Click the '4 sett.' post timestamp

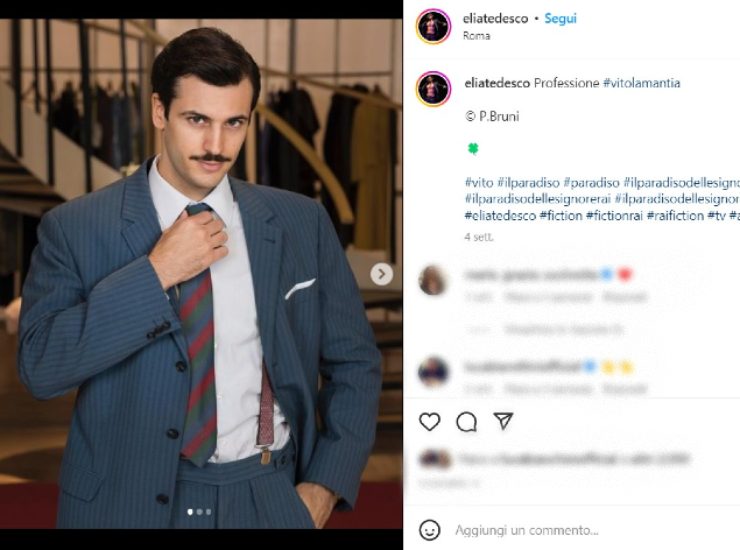(x=478, y=237)
